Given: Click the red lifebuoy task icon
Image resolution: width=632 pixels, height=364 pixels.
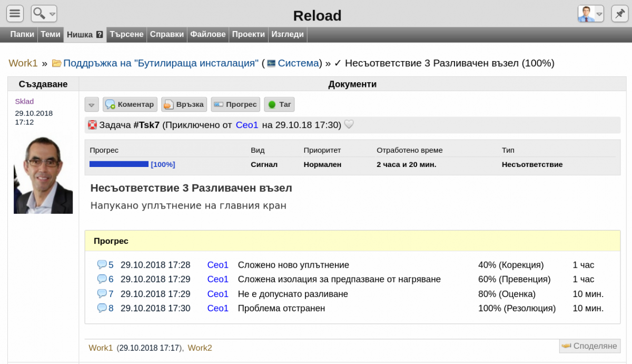Looking at the screenshot, I should coord(93,125).
